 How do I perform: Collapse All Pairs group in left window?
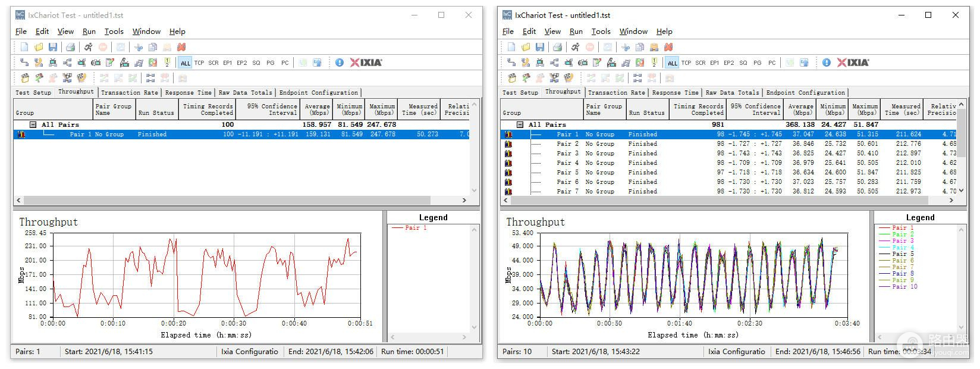pos(34,124)
